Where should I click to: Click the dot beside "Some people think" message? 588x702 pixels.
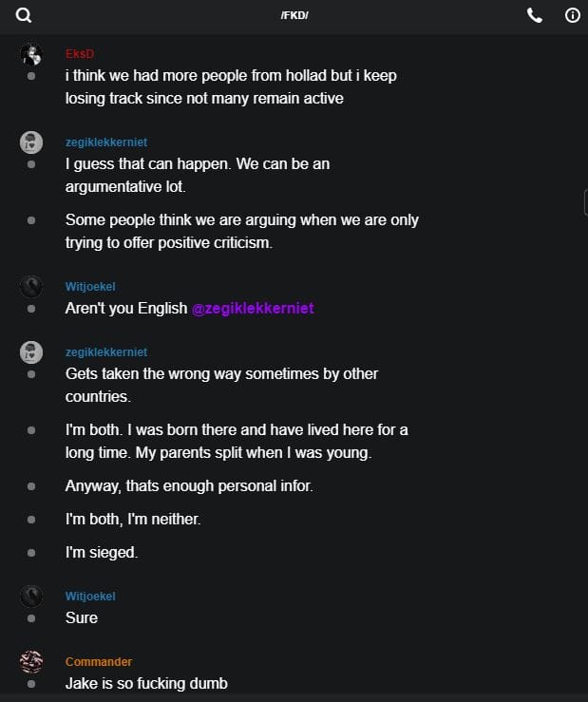pos(31,220)
